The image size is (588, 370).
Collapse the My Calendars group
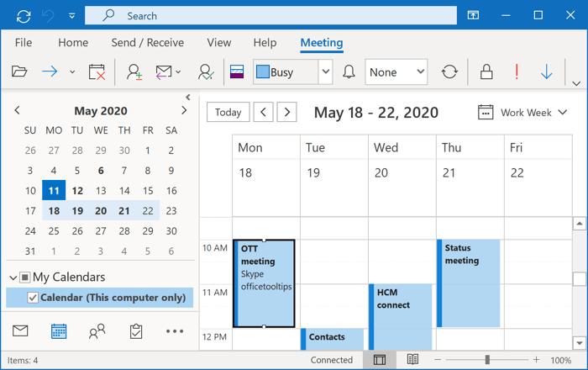13,277
